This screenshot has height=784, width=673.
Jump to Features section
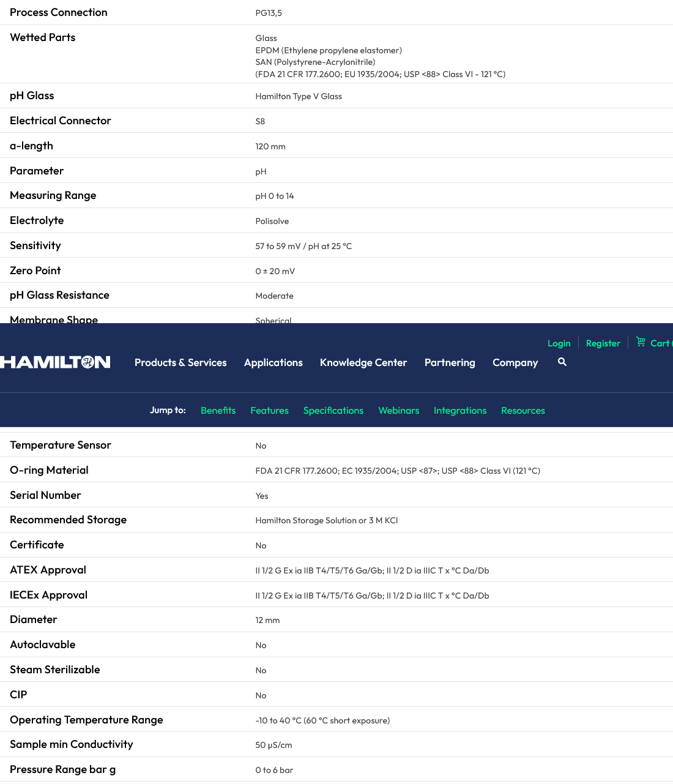[269, 410]
